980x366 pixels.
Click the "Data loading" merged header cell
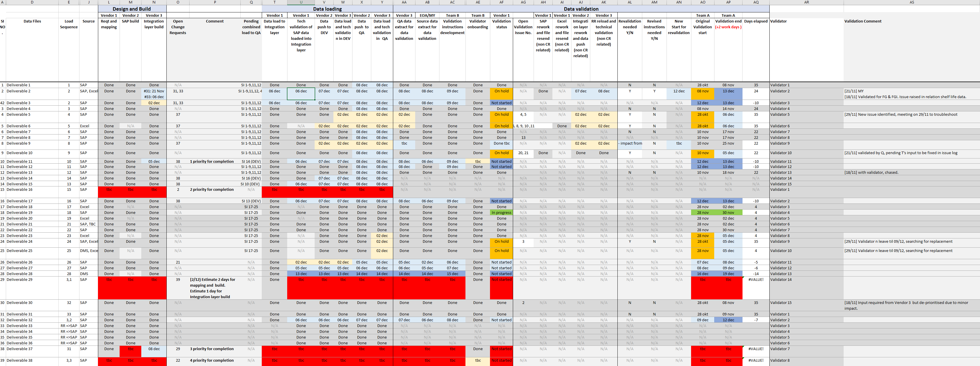[328, 9]
